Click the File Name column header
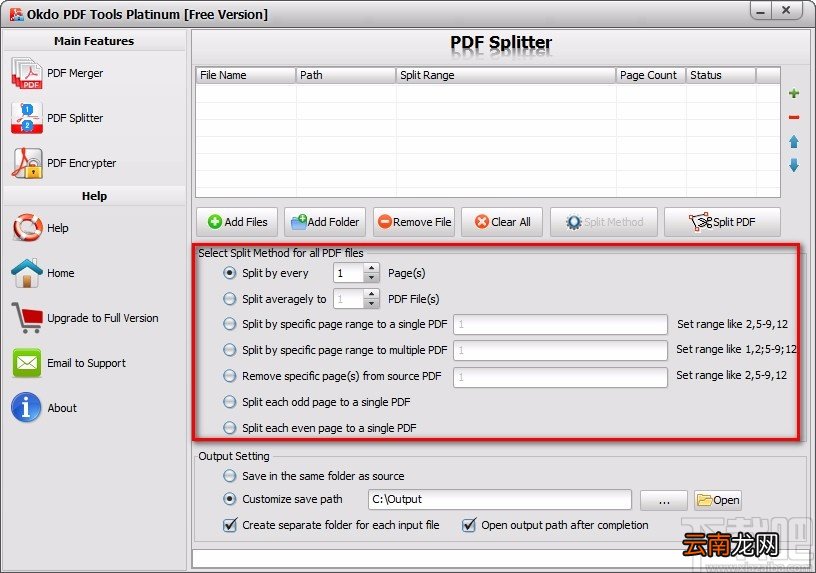The width and height of the screenshot is (816, 573). click(x=246, y=75)
